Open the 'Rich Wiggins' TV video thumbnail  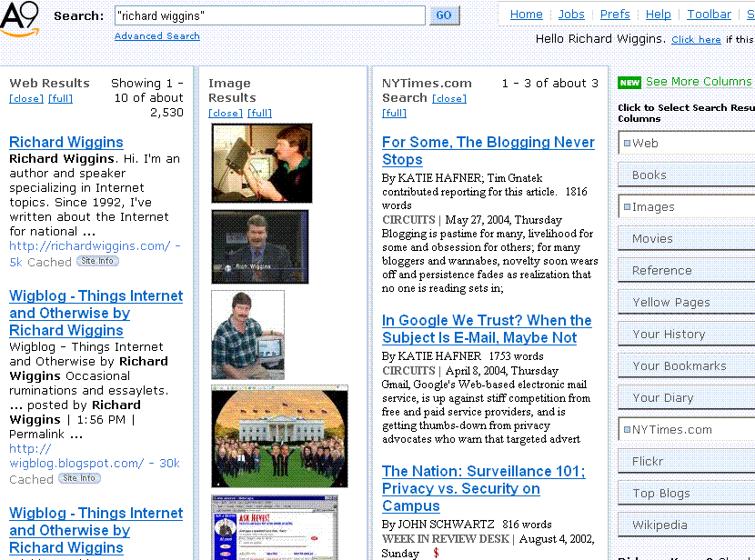[x=260, y=246]
